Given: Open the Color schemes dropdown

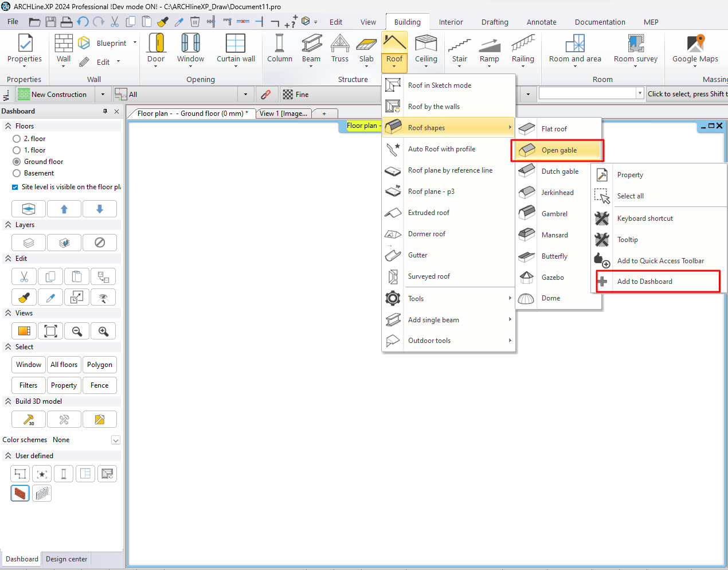Looking at the screenshot, I should click(x=115, y=440).
